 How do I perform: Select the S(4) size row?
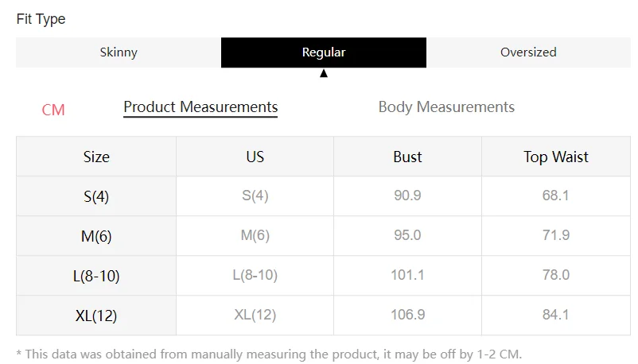pos(96,196)
